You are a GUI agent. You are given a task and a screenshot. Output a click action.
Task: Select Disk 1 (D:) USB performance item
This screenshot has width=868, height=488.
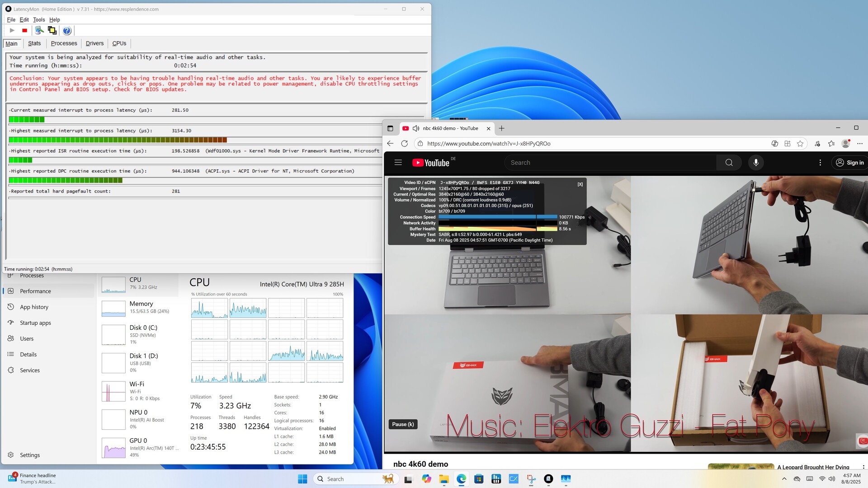tap(138, 363)
